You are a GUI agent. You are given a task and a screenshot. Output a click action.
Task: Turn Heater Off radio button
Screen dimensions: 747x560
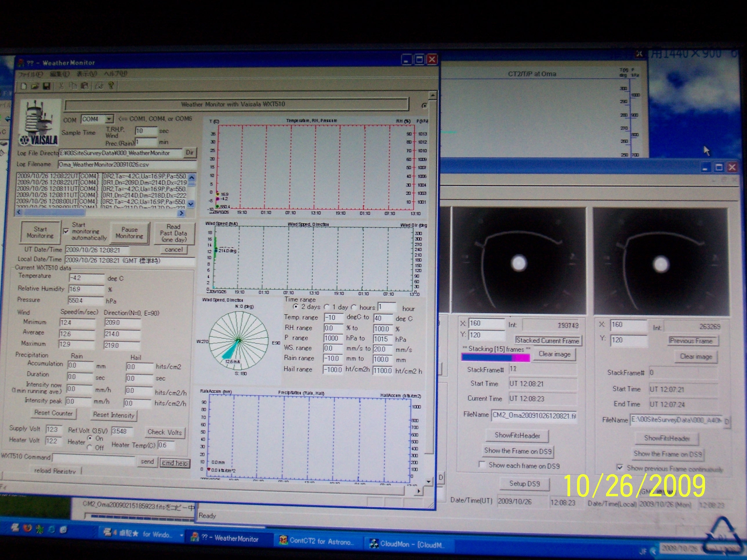[90, 447]
